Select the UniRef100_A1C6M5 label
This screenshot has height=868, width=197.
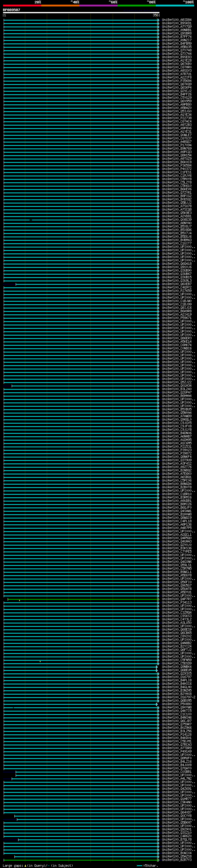(x=176, y=443)
